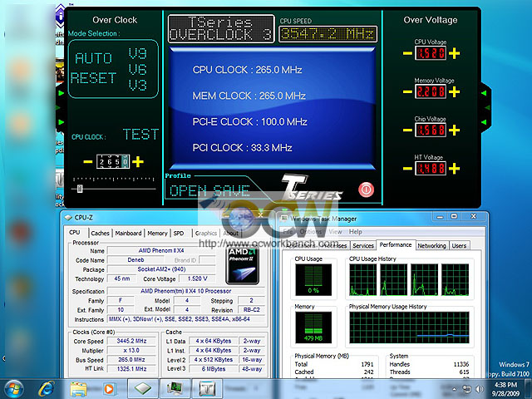Click the Code Name Deneb field
The height and width of the screenshot is (399, 532).
[x=135, y=260]
